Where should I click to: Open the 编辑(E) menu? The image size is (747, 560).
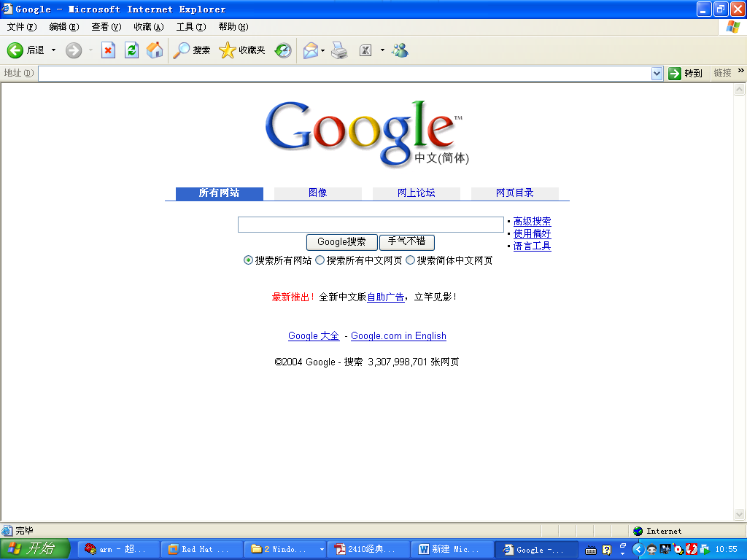(64, 27)
